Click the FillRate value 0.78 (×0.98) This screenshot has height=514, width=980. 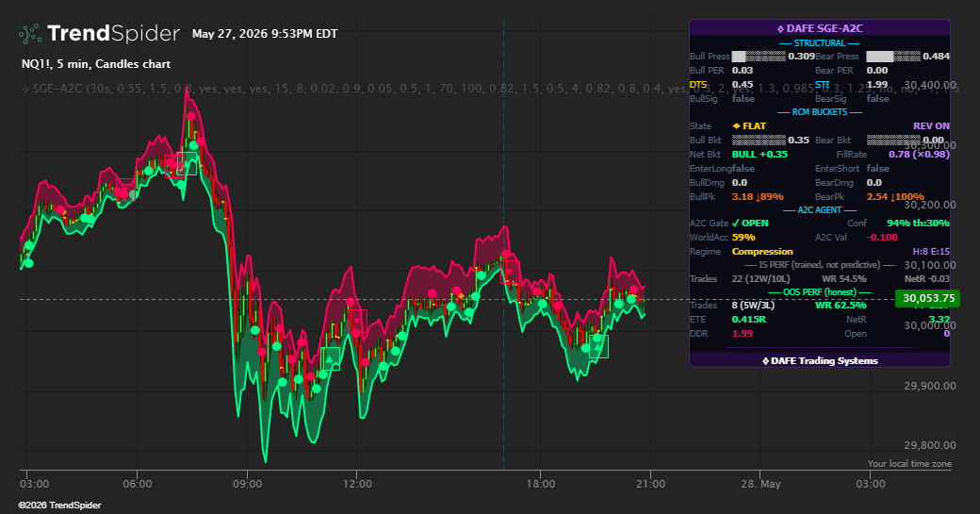pos(920,154)
